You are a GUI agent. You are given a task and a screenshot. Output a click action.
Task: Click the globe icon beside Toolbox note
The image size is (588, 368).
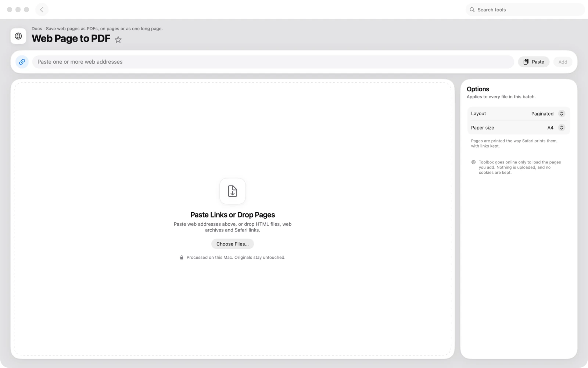click(x=473, y=162)
